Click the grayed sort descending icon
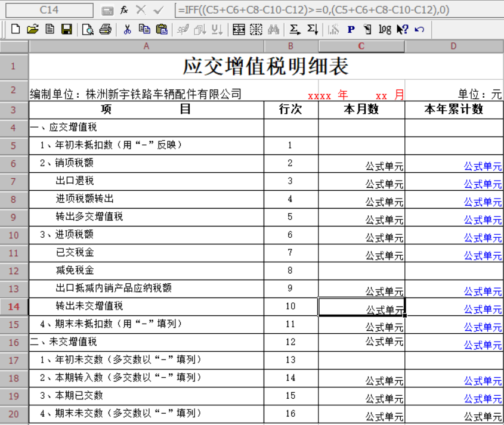 (217, 30)
